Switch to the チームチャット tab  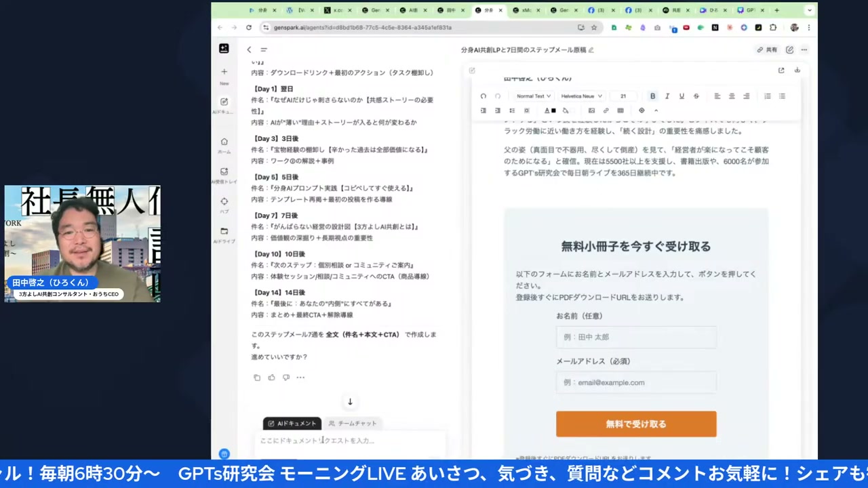click(352, 423)
